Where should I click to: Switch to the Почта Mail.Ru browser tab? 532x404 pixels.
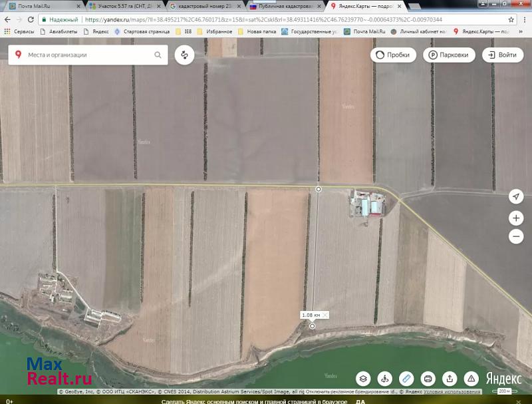coord(37,6)
